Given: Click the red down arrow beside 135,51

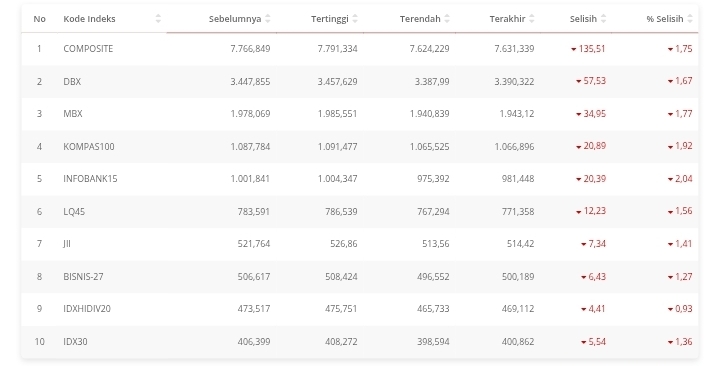Looking at the screenshot, I should point(574,49).
